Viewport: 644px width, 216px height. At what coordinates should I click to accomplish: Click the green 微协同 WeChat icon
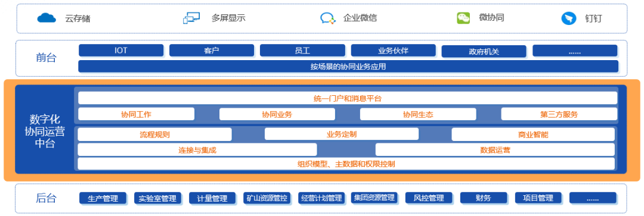point(463,18)
